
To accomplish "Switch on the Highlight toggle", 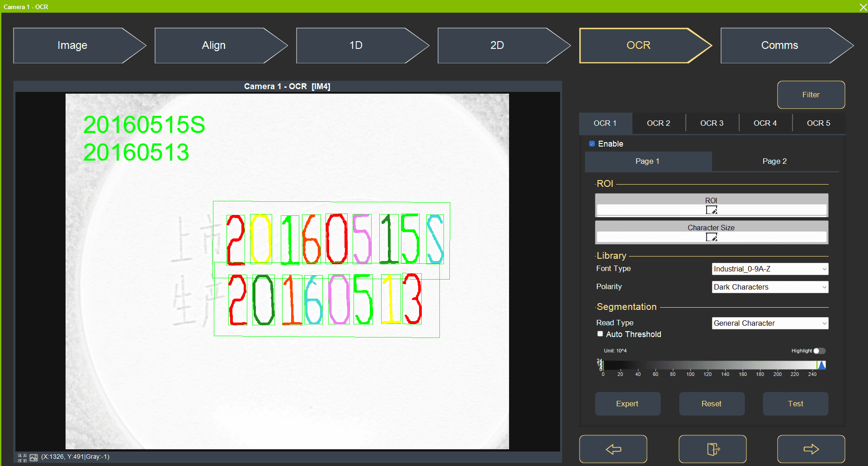I will click(x=819, y=351).
